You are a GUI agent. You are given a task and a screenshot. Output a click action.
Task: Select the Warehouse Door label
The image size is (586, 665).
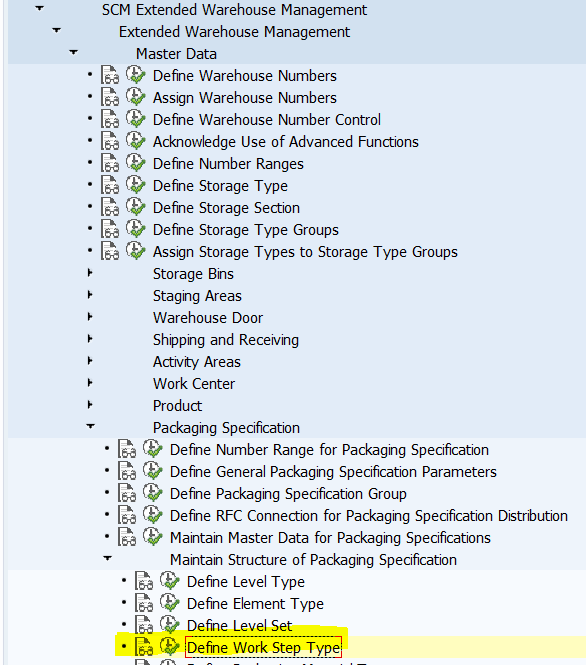[208, 318]
